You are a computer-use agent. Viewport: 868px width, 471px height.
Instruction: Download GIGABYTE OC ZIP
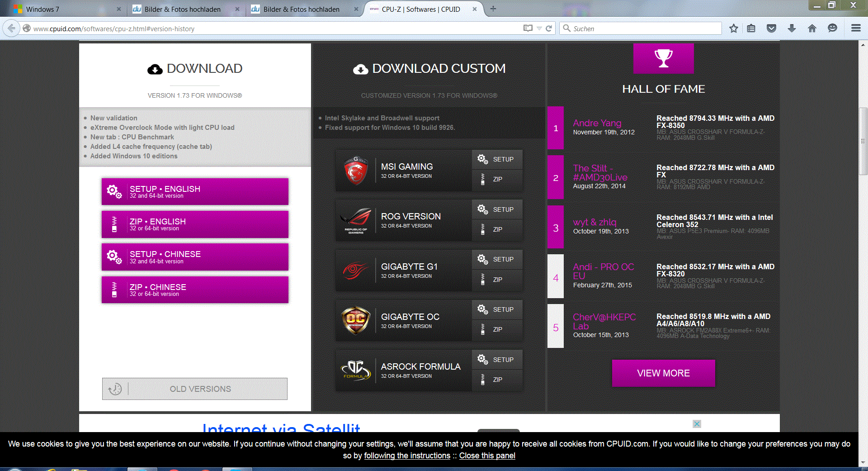click(x=497, y=329)
